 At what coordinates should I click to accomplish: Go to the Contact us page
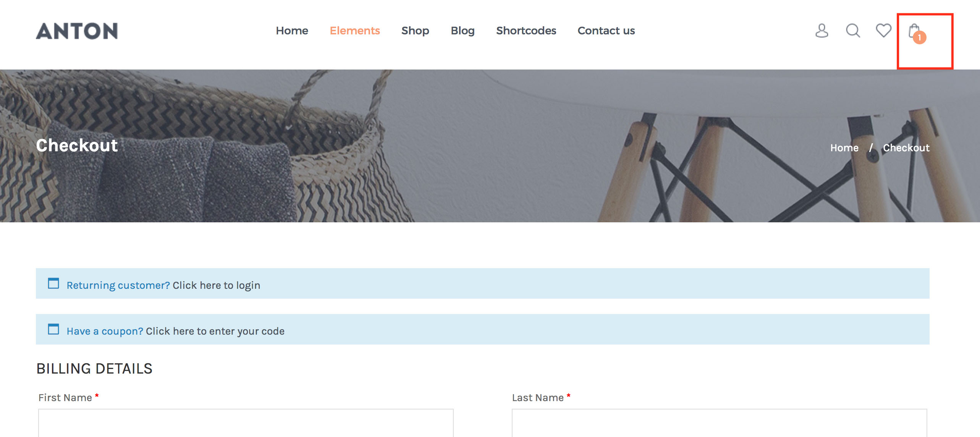coord(606,31)
